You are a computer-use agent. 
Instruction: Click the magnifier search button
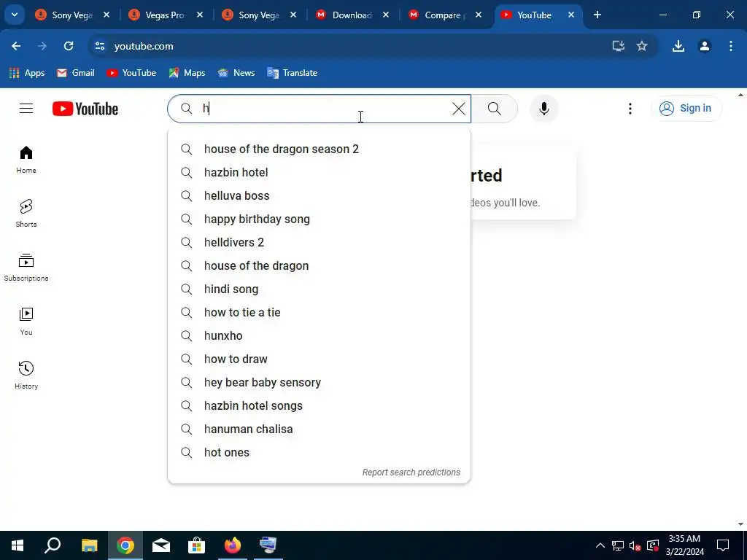[x=495, y=109]
